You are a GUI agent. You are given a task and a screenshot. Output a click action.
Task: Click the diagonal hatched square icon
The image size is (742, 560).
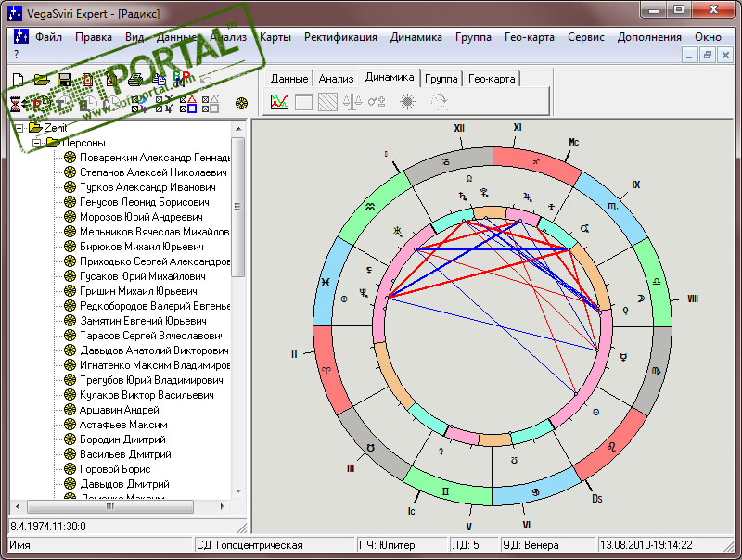pos(327,102)
